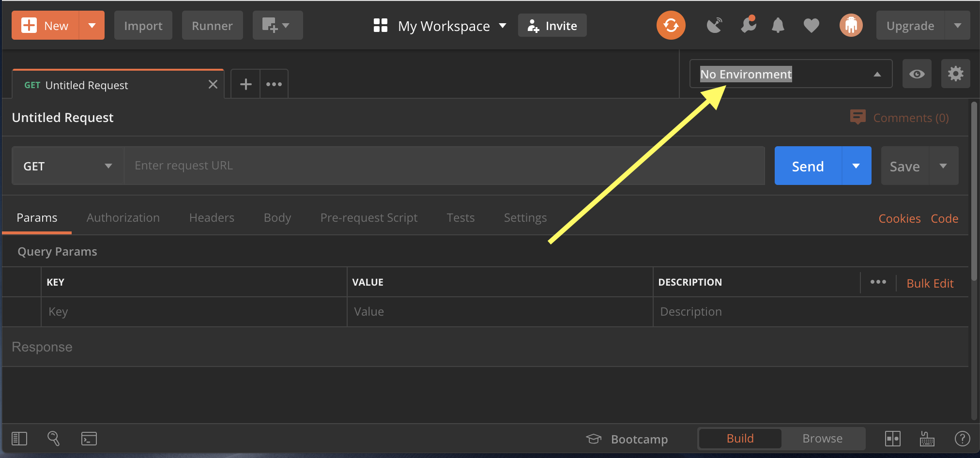Select the Params tab
Image resolution: width=980 pixels, height=458 pixels.
pyautogui.click(x=37, y=218)
